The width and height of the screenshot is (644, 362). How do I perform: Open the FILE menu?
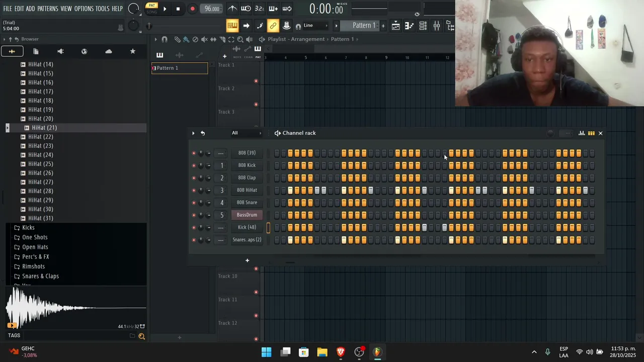tap(8, 9)
